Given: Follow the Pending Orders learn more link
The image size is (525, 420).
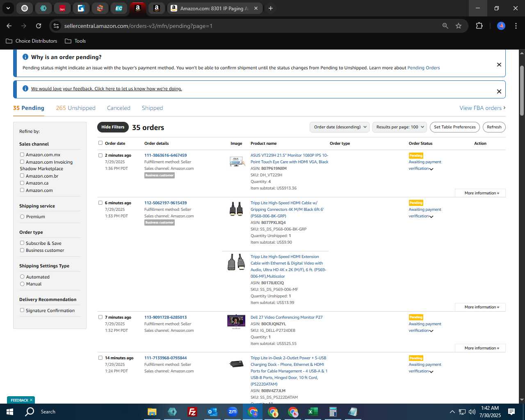Looking at the screenshot, I should [x=423, y=68].
